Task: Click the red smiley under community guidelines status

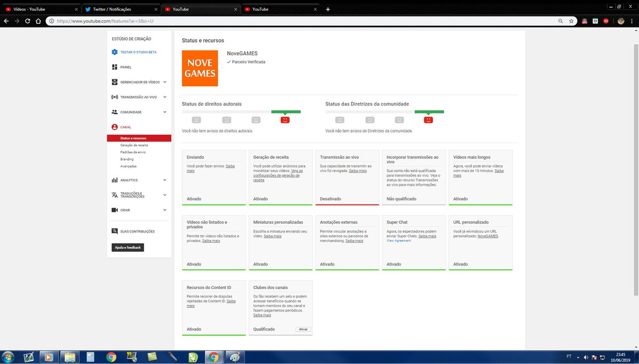Action: coord(429,120)
